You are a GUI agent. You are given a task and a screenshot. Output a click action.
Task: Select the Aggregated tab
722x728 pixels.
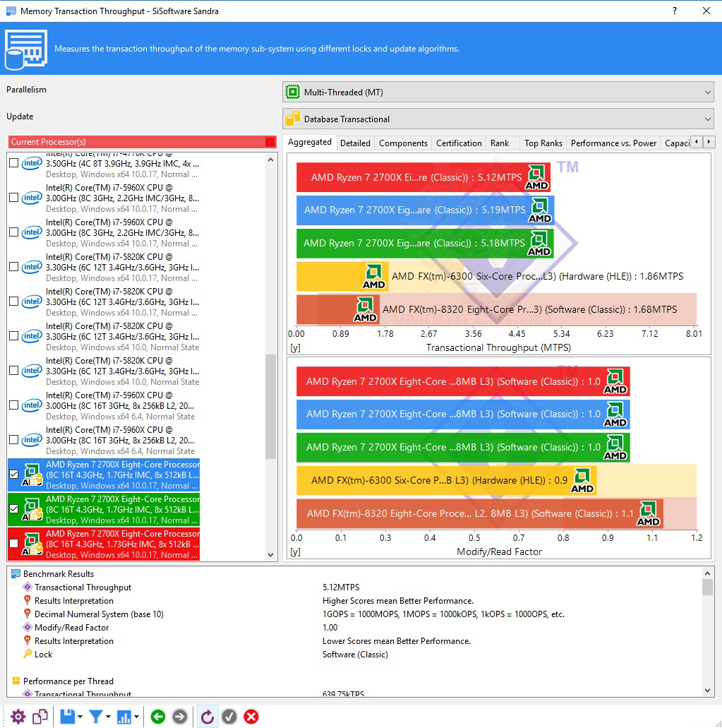310,142
